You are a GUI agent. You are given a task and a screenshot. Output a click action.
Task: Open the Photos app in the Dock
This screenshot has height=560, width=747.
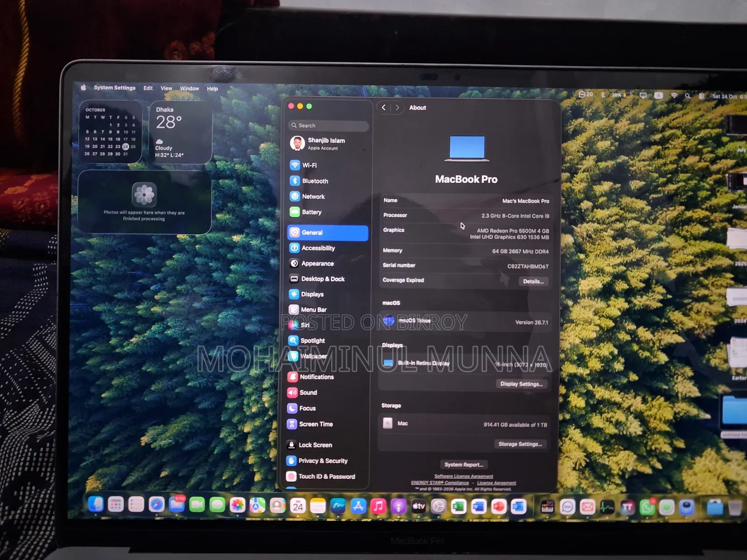(237, 505)
